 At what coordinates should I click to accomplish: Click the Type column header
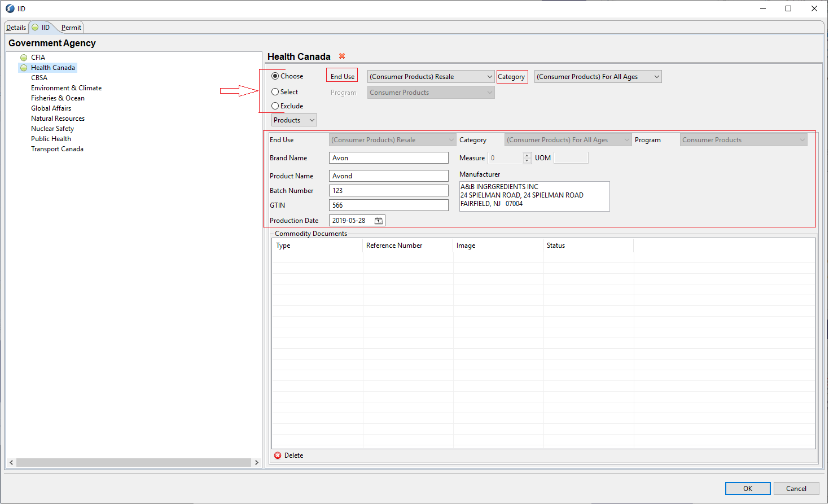click(x=317, y=246)
